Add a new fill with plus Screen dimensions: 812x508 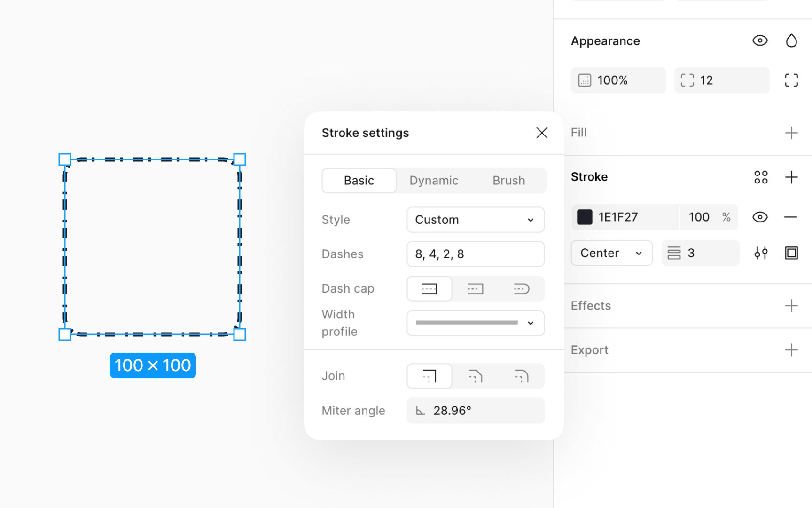click(x=791, y=133)
